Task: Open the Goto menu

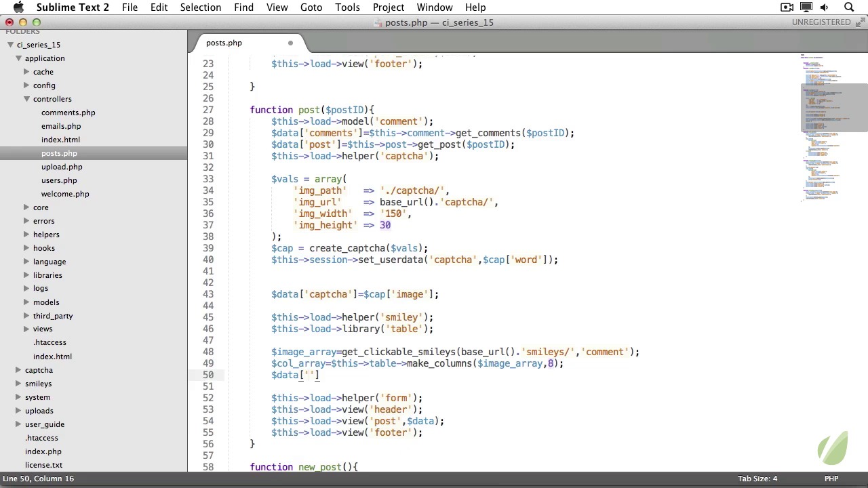Action: 311,7
